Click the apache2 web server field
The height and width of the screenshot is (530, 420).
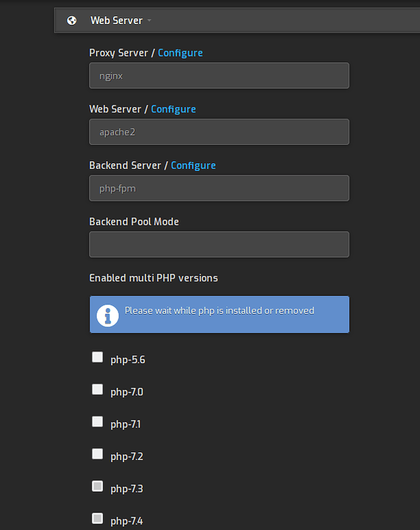tap(219, 132)
